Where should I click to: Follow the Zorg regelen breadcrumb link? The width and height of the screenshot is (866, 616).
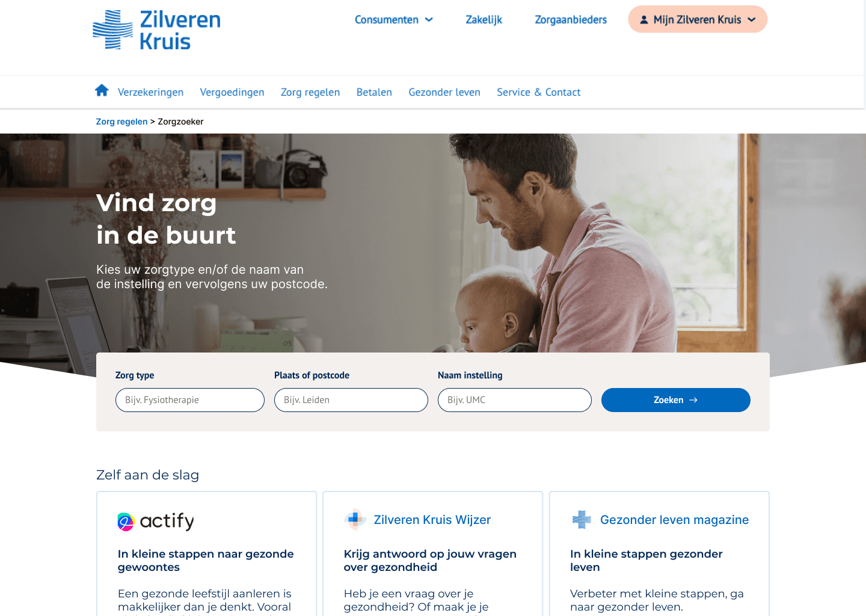coord(121,122)
